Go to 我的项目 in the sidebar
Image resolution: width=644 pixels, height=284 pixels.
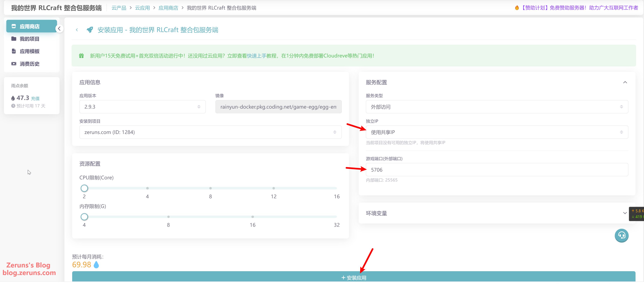pyautogui.click(x=29, y=39)
